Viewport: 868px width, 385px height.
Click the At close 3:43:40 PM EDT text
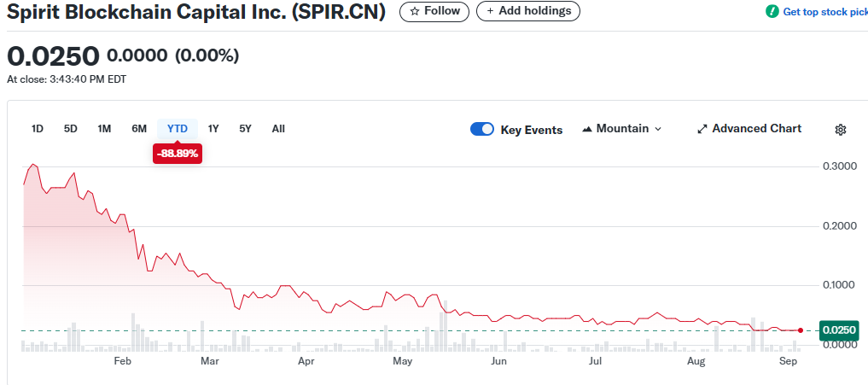[67, 79]
